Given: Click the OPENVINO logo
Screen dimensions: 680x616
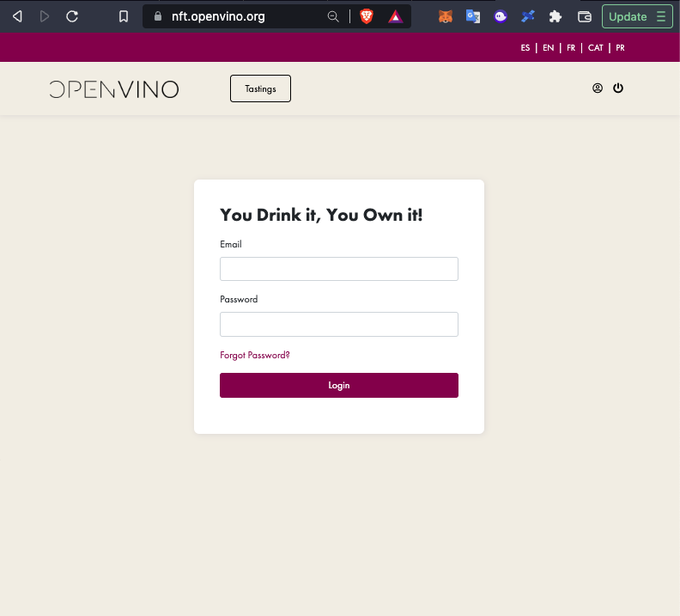Looking at the screenshot, I should tap(114, 89).
